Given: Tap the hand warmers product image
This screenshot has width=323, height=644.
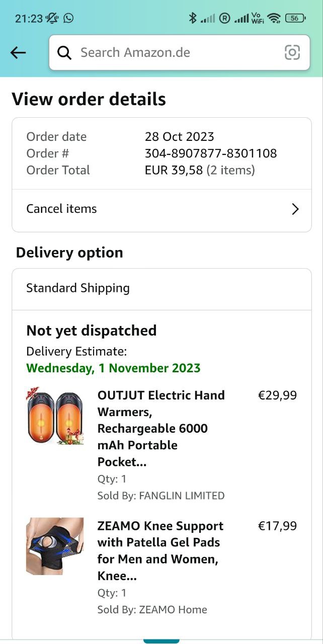Looking at the screenshot, I should (55, 416).
